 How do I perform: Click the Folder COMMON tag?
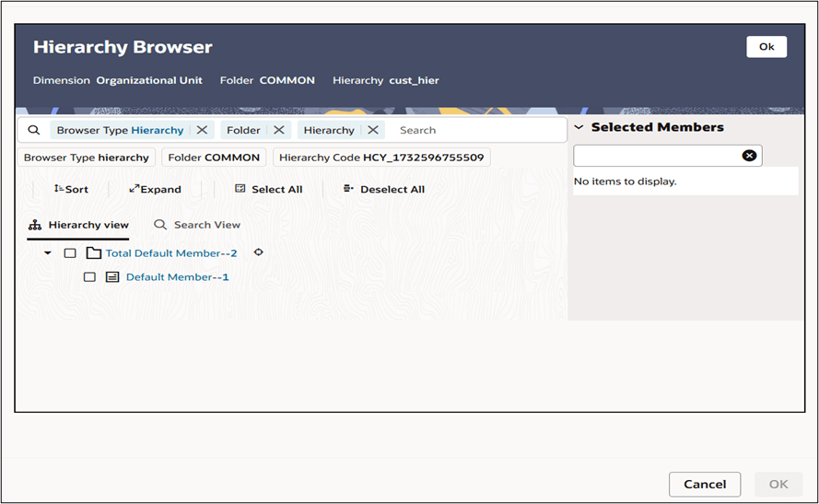pos(214,158)
